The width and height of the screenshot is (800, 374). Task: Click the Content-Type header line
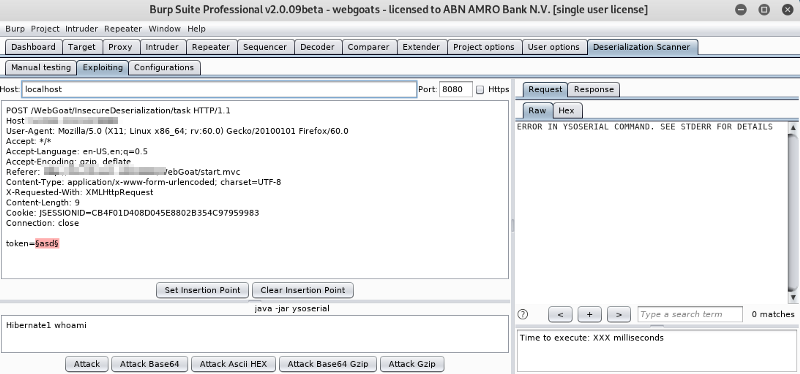coord(143,182)
